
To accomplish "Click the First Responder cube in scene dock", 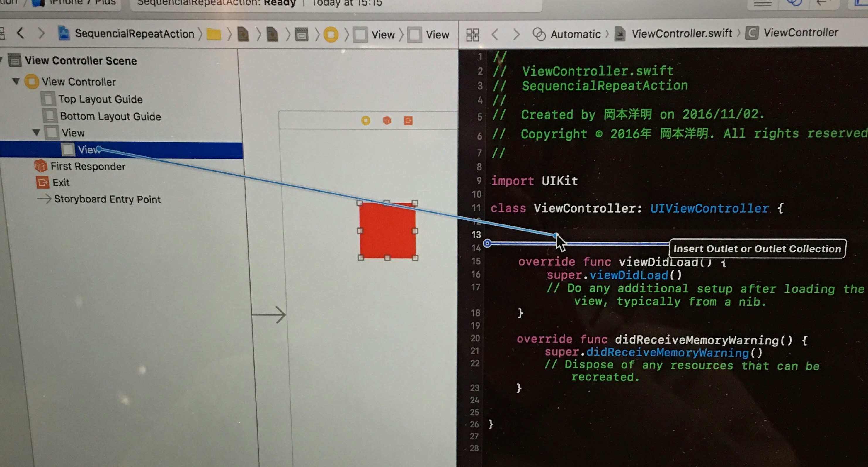I will [x=387, y=120].
